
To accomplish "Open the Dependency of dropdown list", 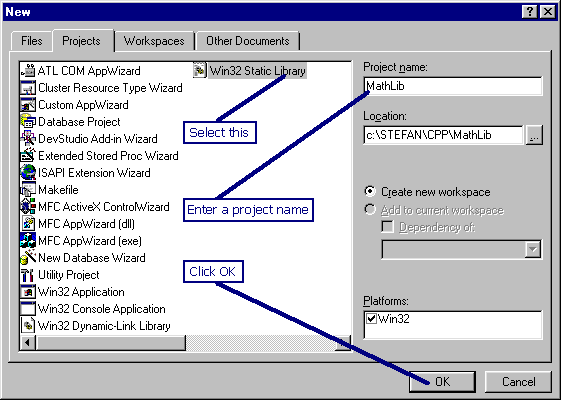I will [533, 249].
